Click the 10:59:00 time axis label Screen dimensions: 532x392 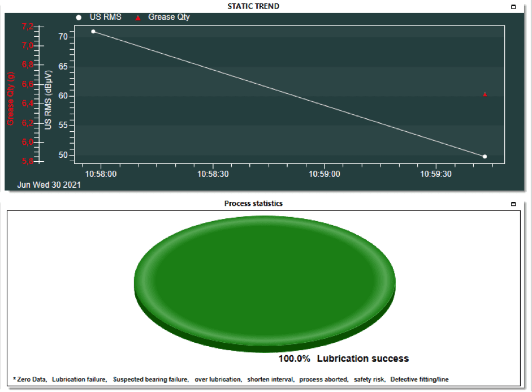[325, 174]
